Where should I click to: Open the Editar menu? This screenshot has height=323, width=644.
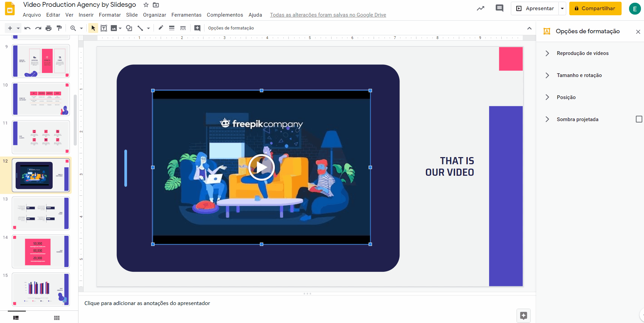(53, 15)
